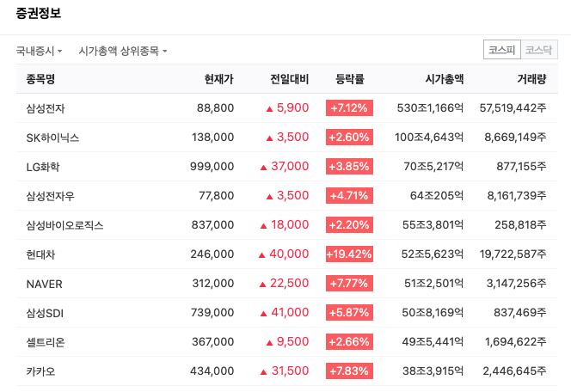Click the +2.66% change badge
Viewport: 571px width, 392px height.
click(349, 342)
